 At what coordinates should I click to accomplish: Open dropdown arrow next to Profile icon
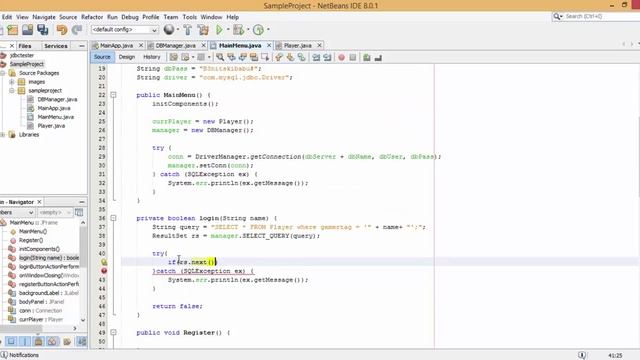coord(268,29)
